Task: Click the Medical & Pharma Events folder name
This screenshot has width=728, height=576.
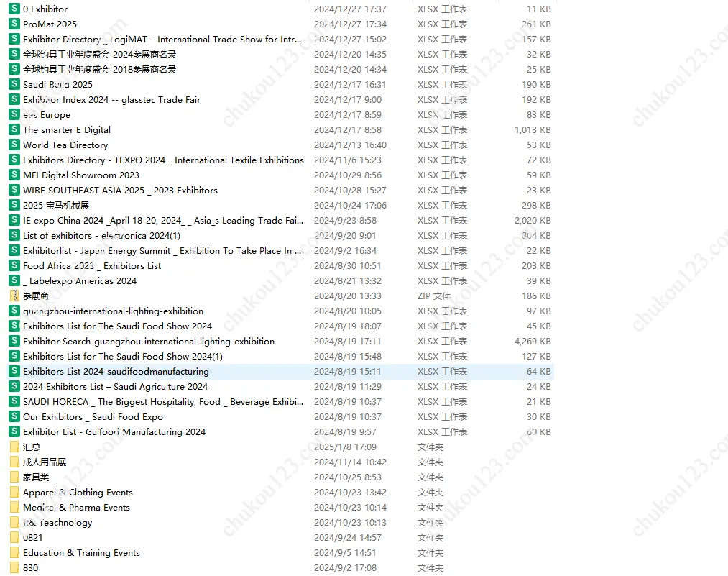Action: click(x=76, y=508)
